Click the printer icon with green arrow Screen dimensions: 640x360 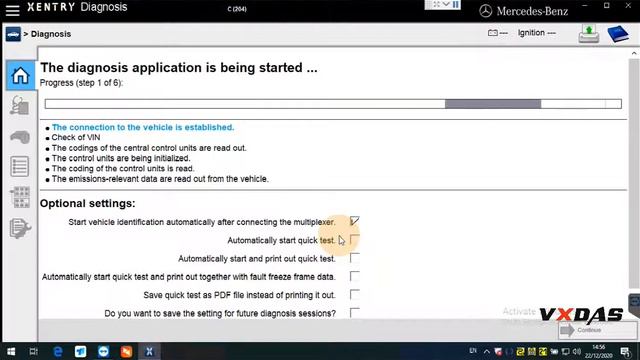(589, 34)
